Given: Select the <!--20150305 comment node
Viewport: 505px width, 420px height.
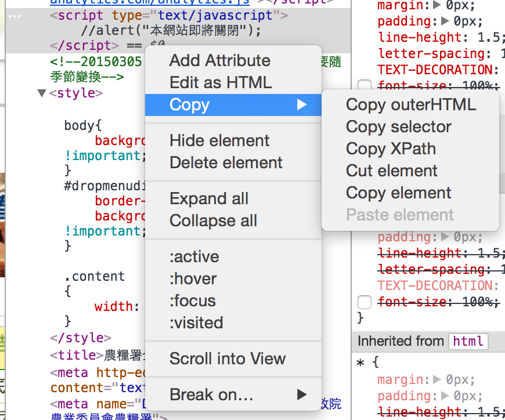Looking at the screenshot, I should pyautogui.click(x=96, y=61).
